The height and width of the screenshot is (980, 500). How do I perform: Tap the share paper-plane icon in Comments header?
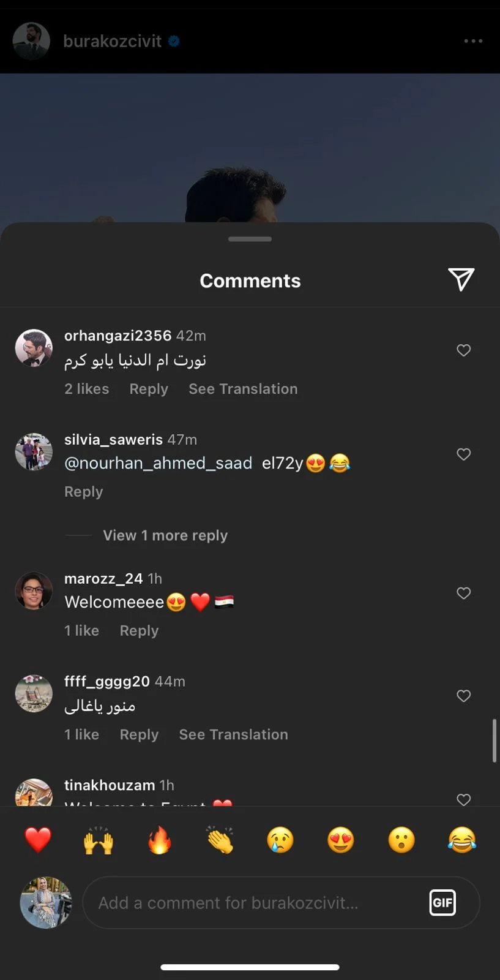[x=461, y=279]
